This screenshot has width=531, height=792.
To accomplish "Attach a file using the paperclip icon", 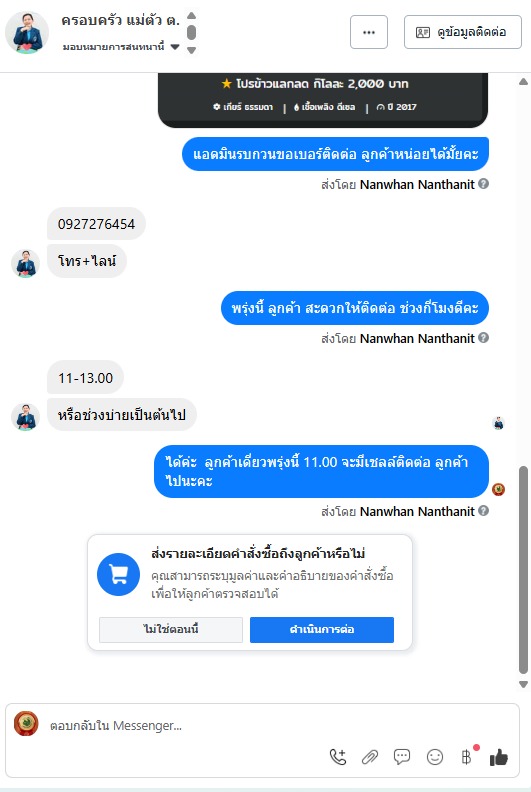I will [370, 757].
